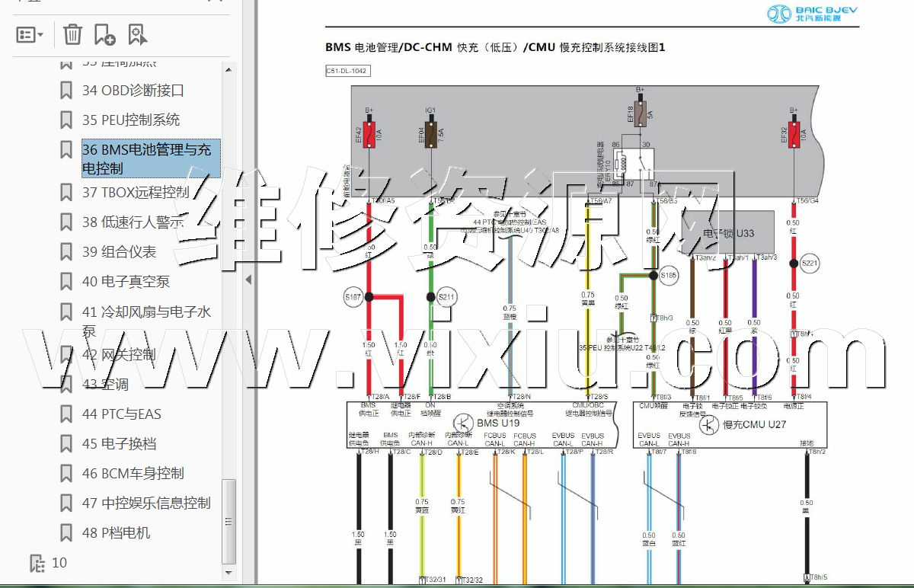
Task: Open the 46 BCM车身控制 bookmark
Action: tap(133, 474)
